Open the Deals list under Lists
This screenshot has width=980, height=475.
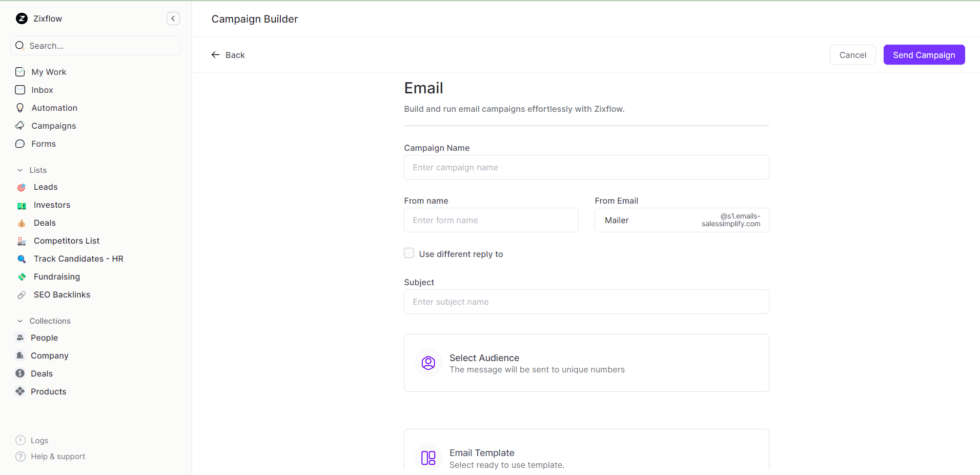point(44,223)
